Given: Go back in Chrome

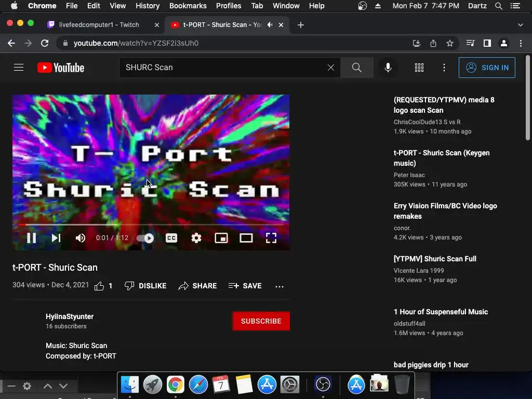Looking at the screenshot, I should coord(11,43).
